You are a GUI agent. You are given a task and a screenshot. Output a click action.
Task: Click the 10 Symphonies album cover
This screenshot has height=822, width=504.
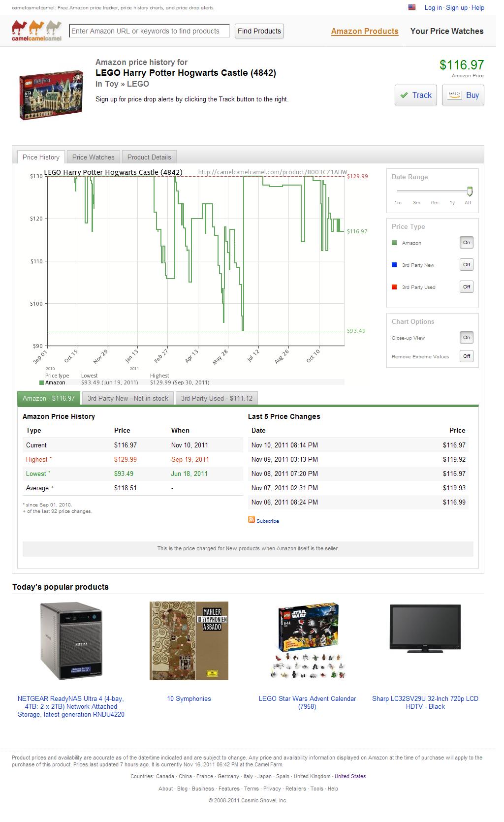click(x=189, y=641)
